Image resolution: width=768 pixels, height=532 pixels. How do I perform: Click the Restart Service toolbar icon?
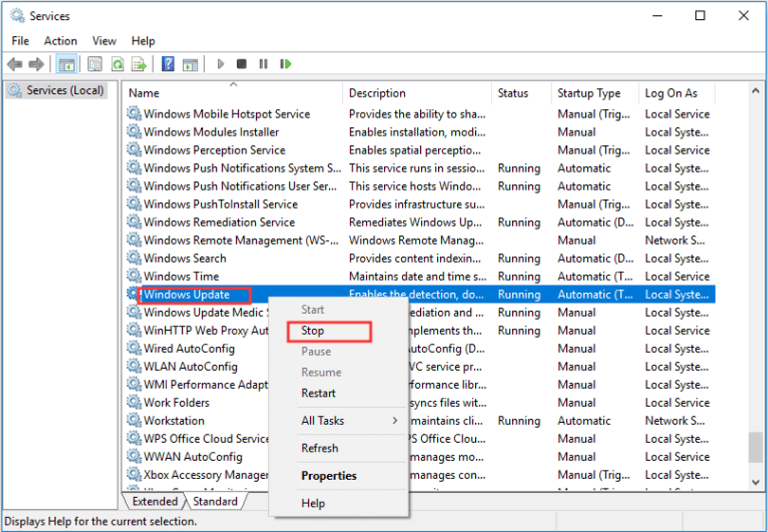pos(286,64)
